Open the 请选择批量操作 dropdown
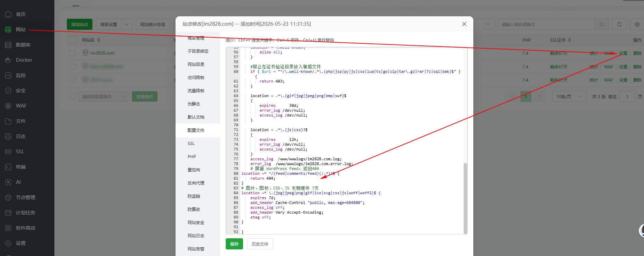 104,96
